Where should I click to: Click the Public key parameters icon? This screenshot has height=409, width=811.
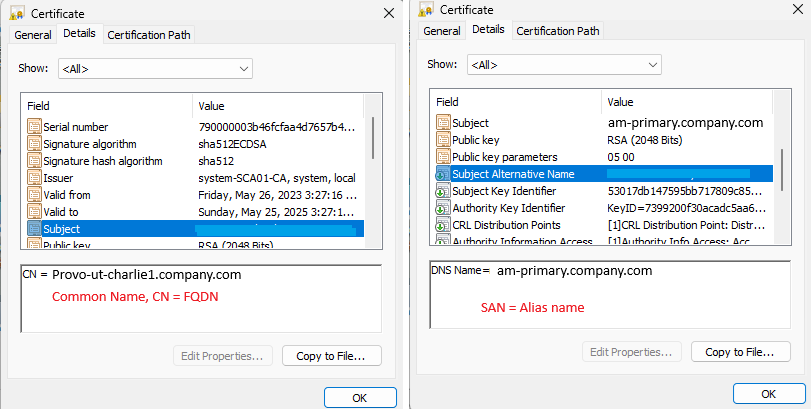point(443,157)
